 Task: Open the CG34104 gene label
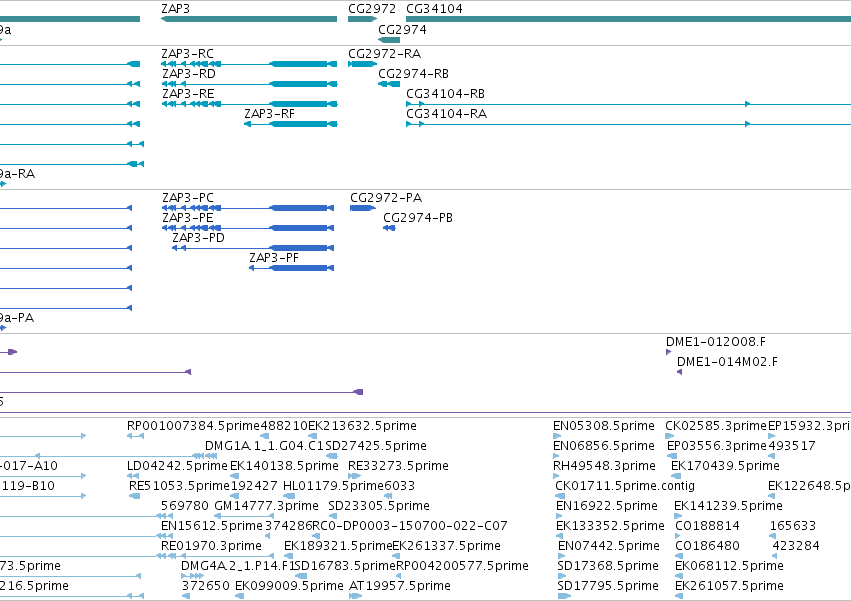click(434, 9)
